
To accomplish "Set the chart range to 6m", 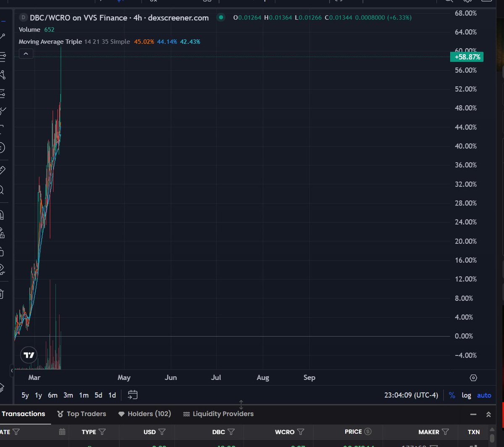I will coord(52,395).
